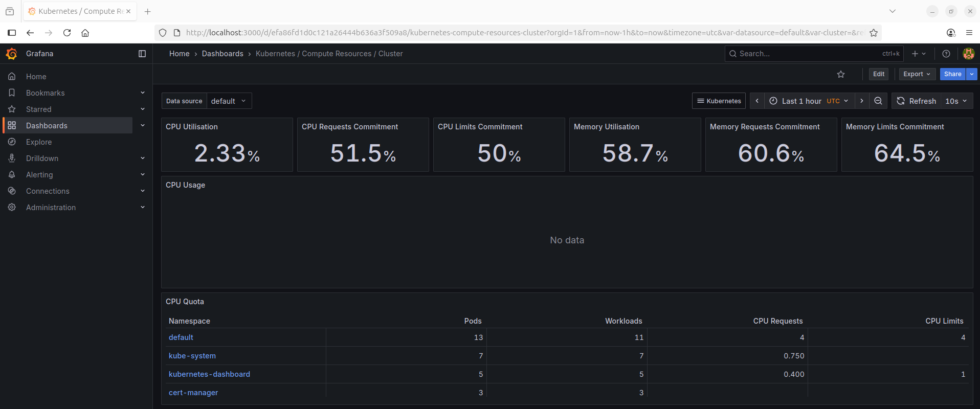Expand the 10s refresh interval dropdown

click(x=956, y=101)
